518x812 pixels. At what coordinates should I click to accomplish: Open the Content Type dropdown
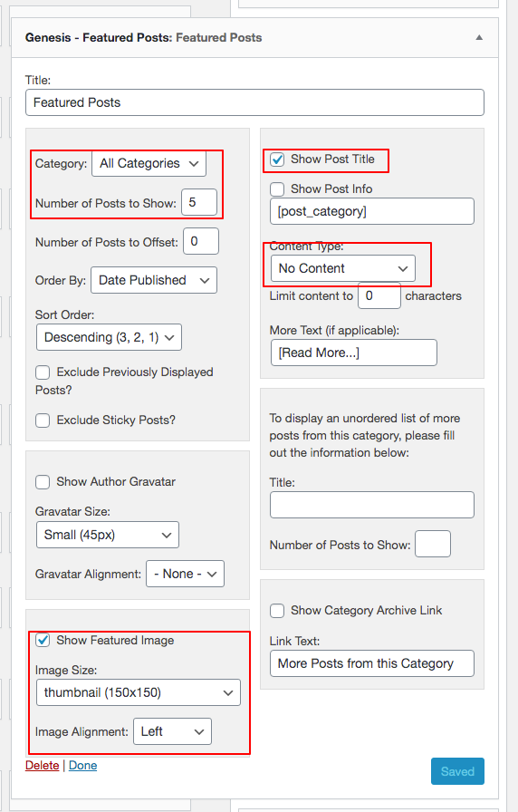click(342, 268)
